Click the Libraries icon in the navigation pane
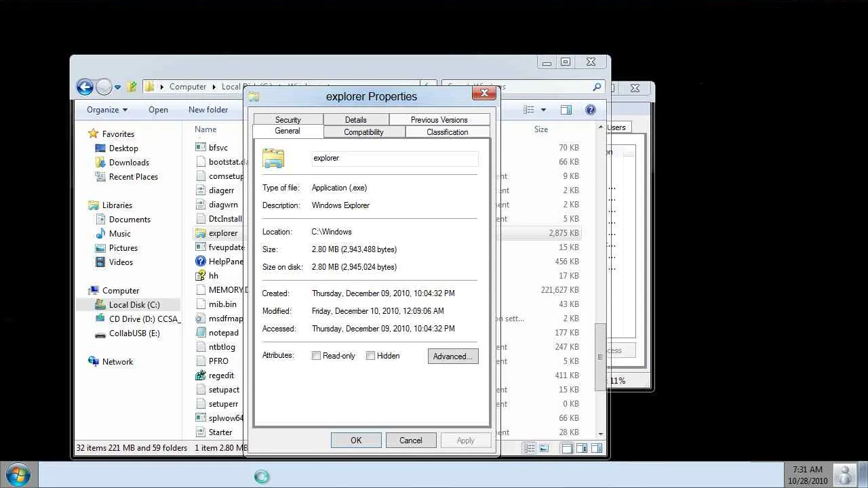The width and height of the screenshot is (868, 488). click(94, 205)
